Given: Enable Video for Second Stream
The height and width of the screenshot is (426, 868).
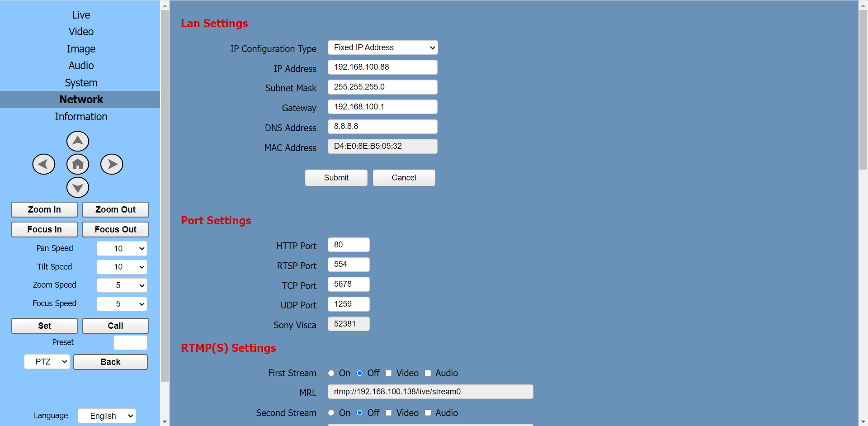Looking at the screenshot, I should point(389,413).
